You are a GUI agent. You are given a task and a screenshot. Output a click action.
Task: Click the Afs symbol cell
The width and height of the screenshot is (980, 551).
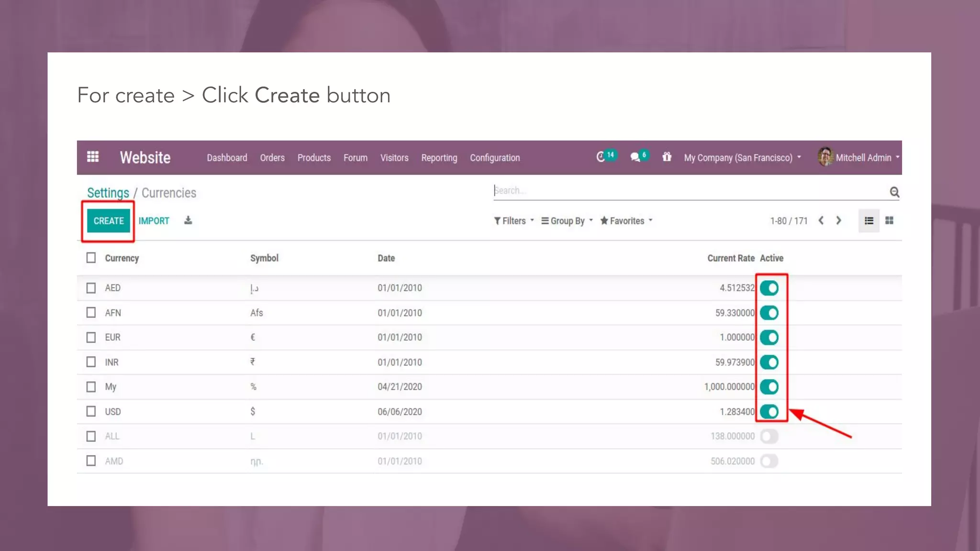pyautogui.click(x=256, y=313)
